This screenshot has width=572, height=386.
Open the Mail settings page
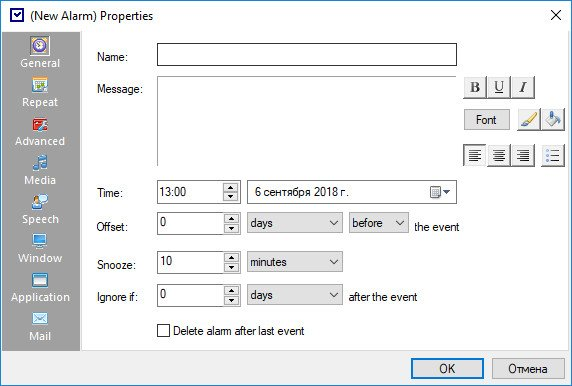40,326
